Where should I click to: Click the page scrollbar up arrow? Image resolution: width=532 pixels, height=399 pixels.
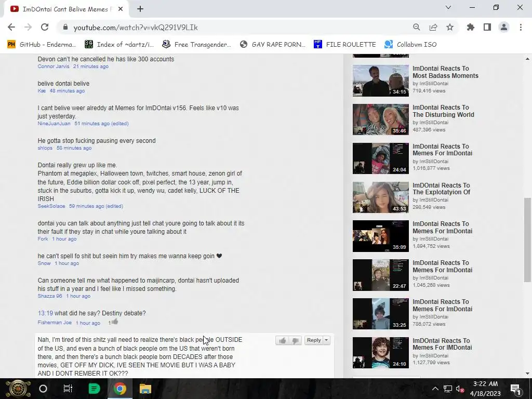pos(528,59)
